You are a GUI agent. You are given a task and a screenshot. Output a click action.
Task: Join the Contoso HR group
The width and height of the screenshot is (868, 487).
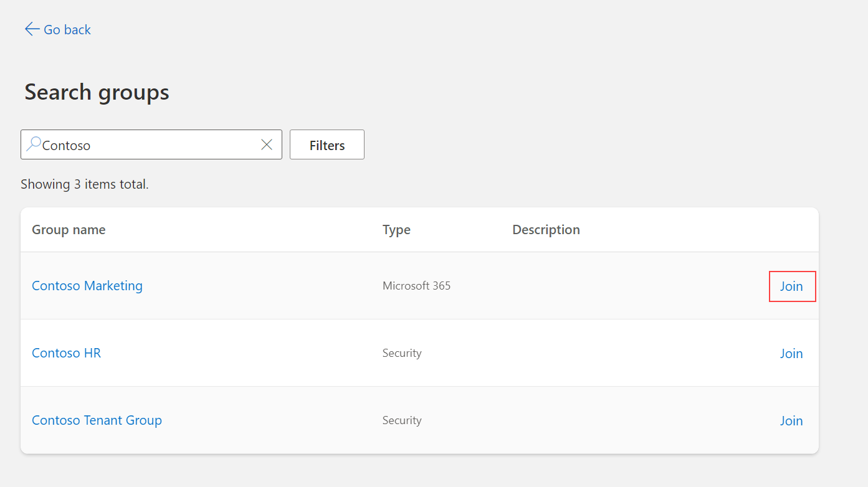(x=791, y=352)
